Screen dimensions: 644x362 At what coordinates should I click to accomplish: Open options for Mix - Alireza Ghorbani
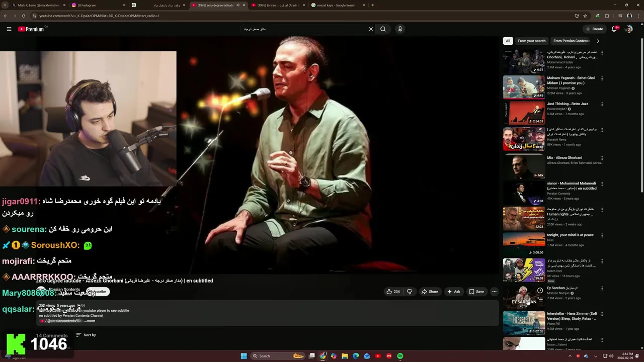click(602, 158)
